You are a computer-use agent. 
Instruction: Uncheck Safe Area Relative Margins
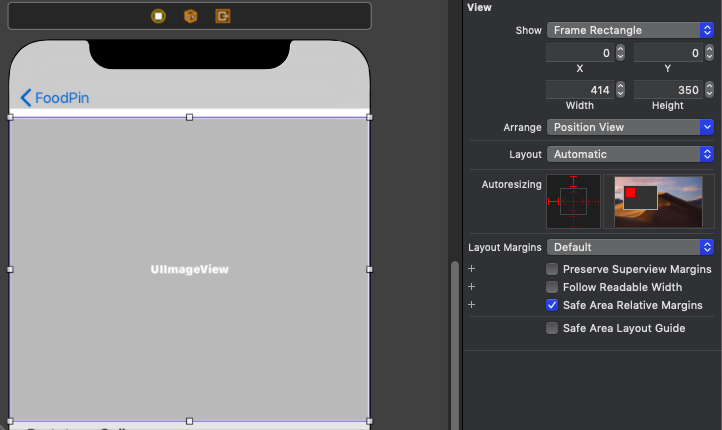click(552, 305)
